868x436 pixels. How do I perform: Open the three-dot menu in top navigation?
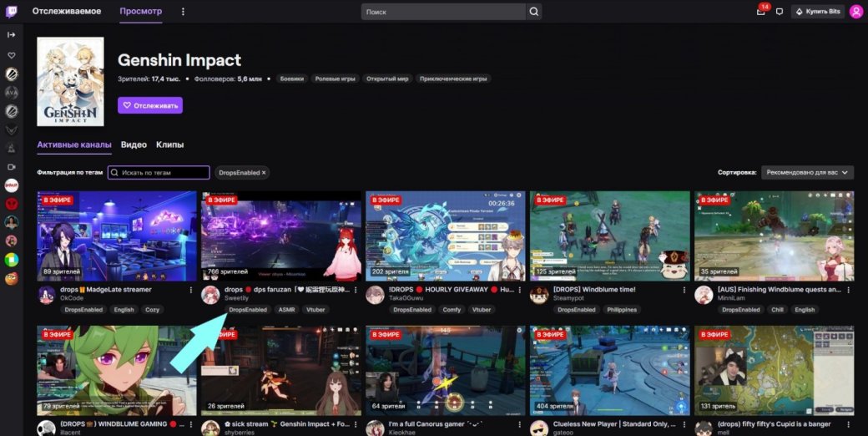coord(184,12)
